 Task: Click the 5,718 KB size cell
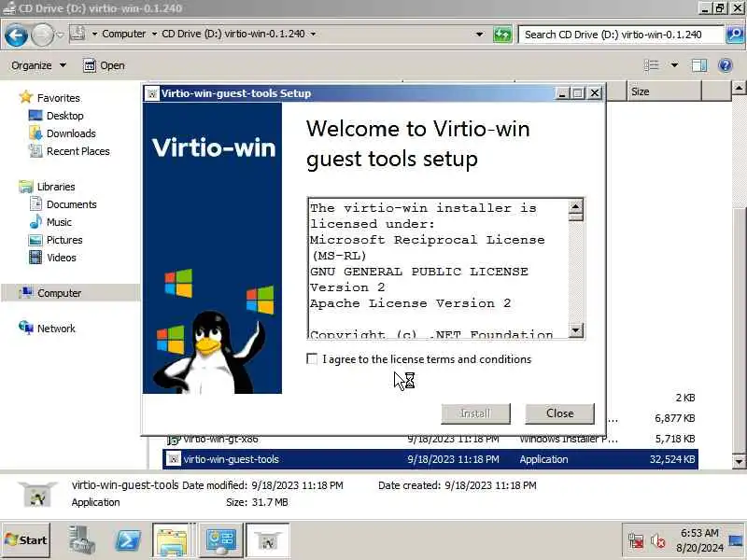[x=674, y=439]
